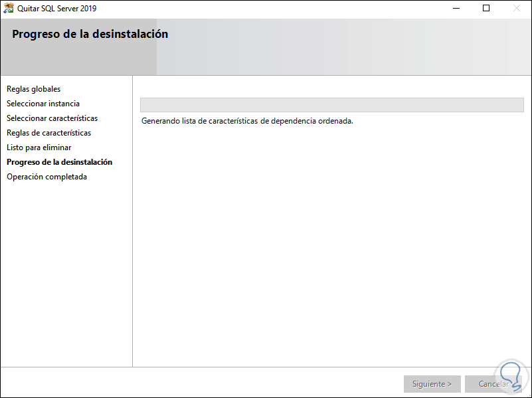
Task: Go to Reglas de características step
Action: coord(49,133)
